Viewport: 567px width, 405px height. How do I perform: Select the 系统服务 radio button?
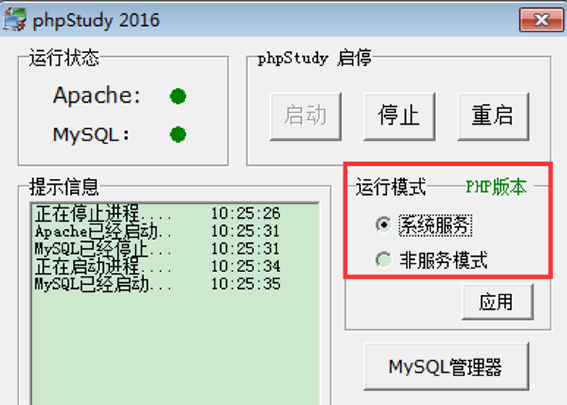tap(383, 225)
